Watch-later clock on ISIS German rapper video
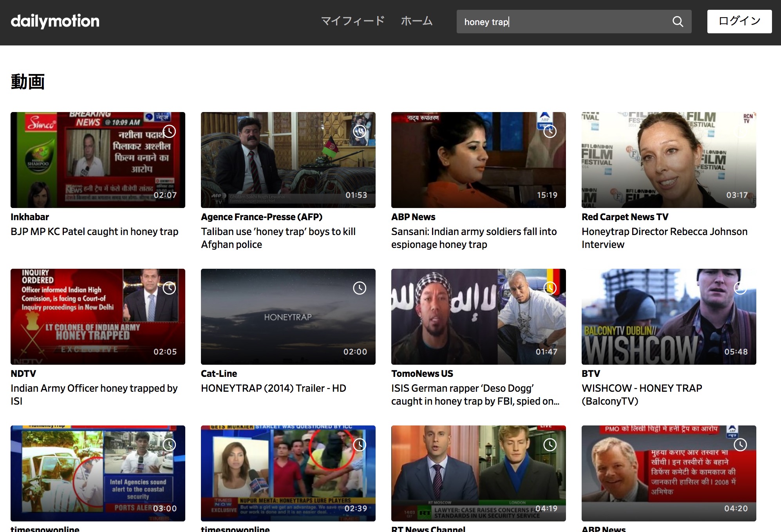Viewport: 781px width, 532px height. click(x=550, y=288)
